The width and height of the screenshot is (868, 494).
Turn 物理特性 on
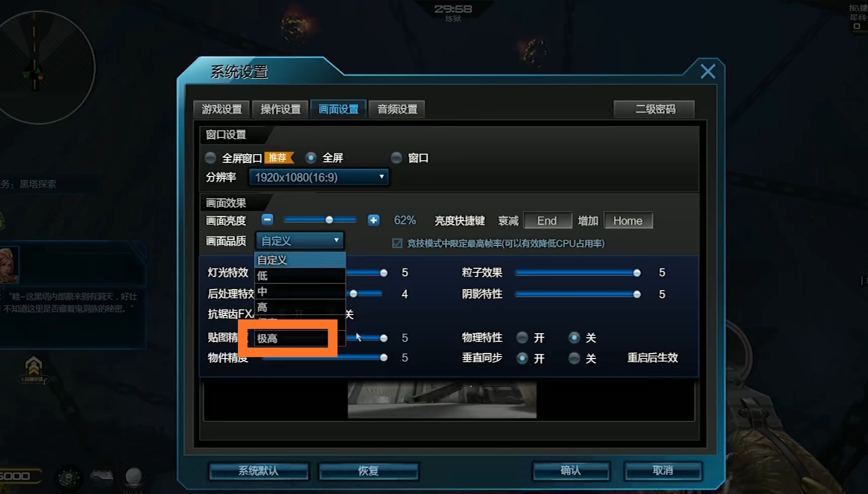coord(522,337)
